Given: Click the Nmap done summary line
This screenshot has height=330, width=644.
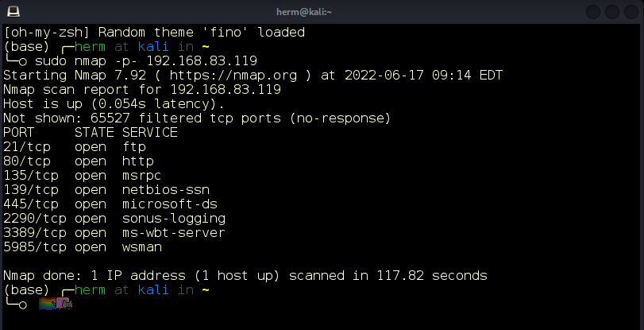Looking at the screenshot, I should pos(245,276).
